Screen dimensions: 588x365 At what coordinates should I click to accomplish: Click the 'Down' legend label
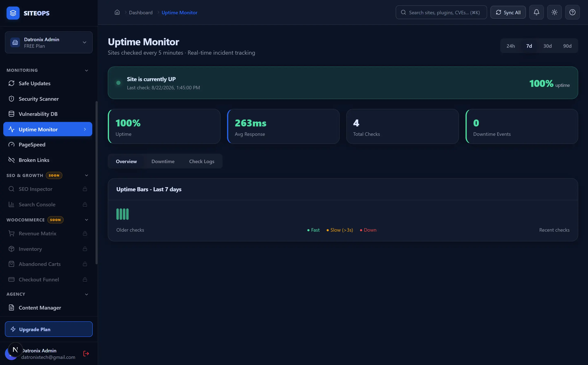tap(370, 230)
